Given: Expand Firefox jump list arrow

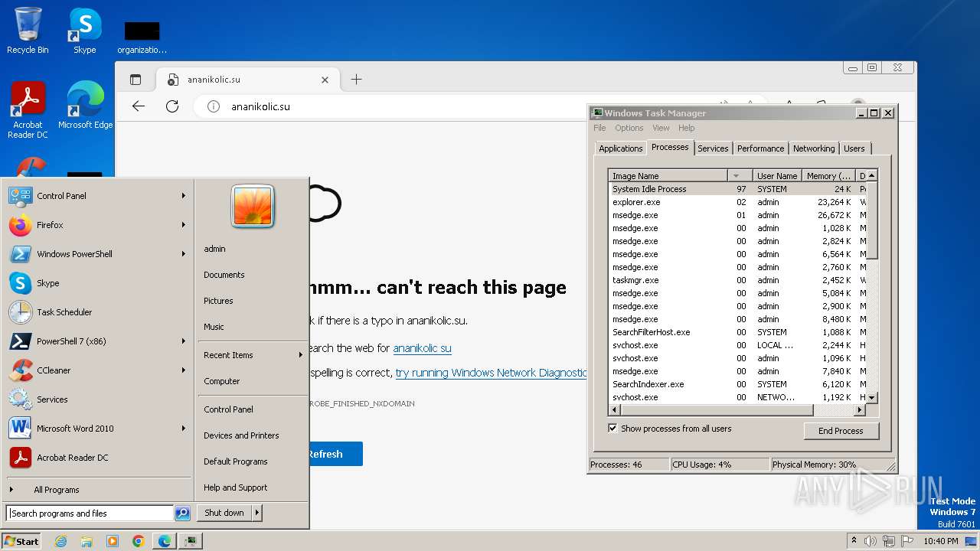Looking at the screenshot, I should 184,225.
